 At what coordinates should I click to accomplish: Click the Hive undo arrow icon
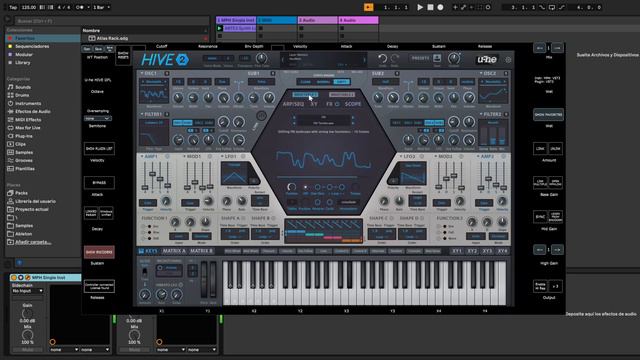[x=382, y=58]
